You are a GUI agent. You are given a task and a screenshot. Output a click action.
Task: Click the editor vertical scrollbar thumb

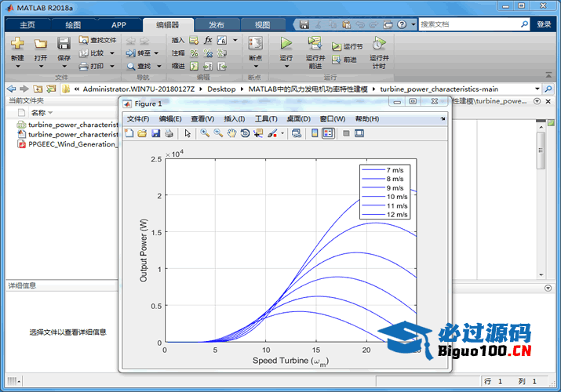tap(541, 151)
